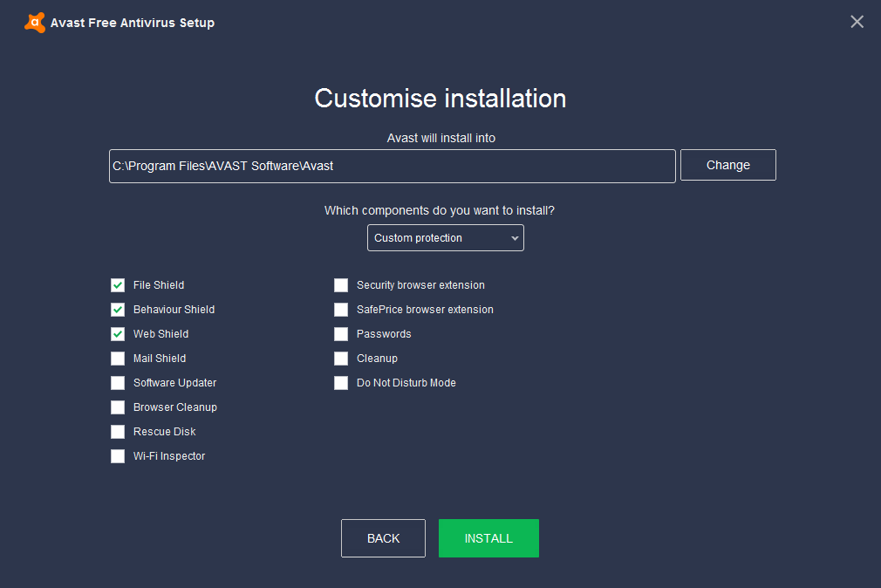Select the Browser Cleanup checkbox
The image size is (881, 588).
point(118,407)
